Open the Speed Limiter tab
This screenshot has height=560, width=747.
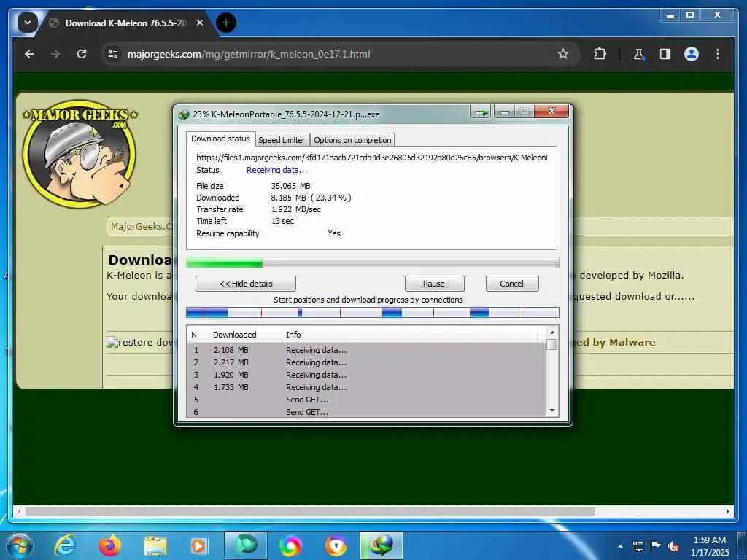282,140
